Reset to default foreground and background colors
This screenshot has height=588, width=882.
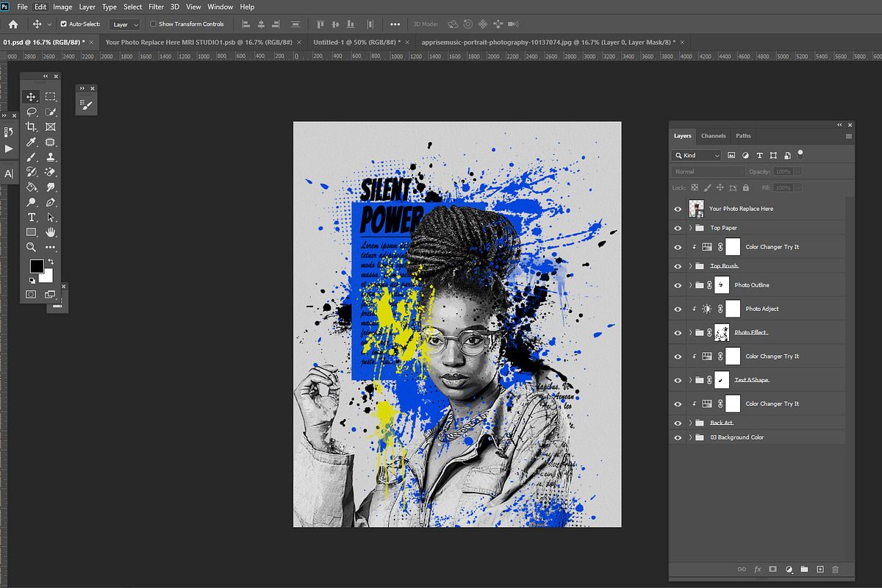point(32,281)
